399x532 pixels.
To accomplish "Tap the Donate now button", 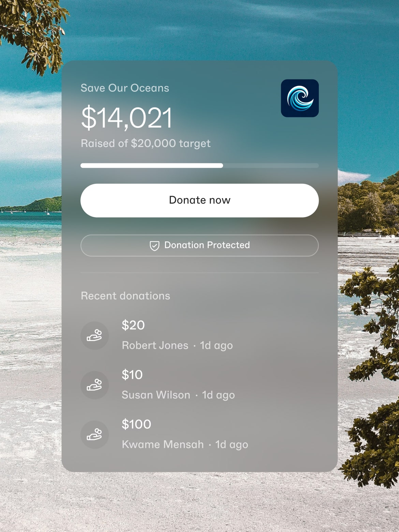I will (199, 201).
